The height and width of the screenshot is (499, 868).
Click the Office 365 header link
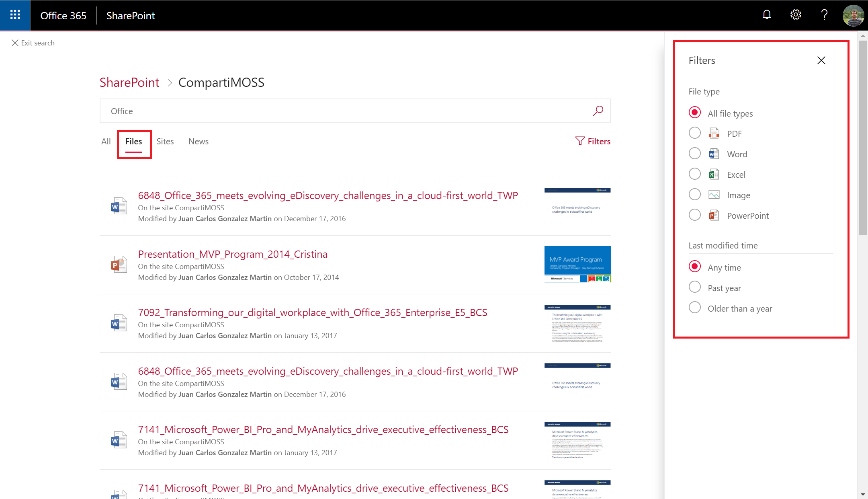coord(63,16)
